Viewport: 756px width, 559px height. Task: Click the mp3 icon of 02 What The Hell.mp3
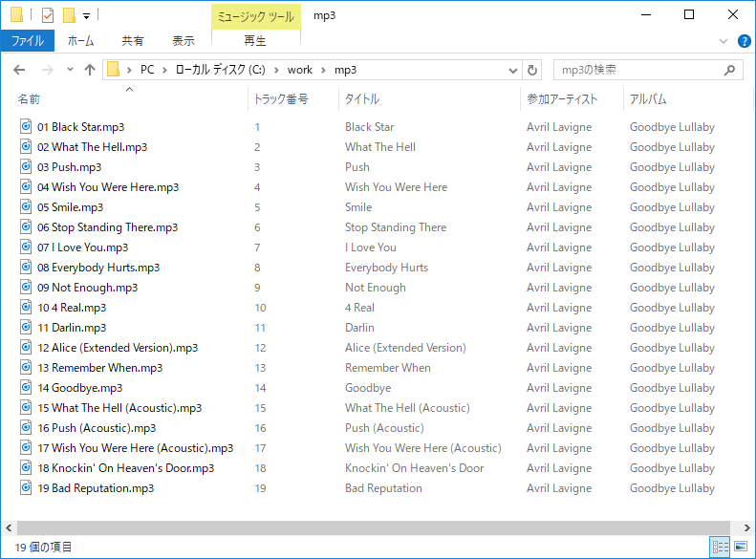coord(26,146)
